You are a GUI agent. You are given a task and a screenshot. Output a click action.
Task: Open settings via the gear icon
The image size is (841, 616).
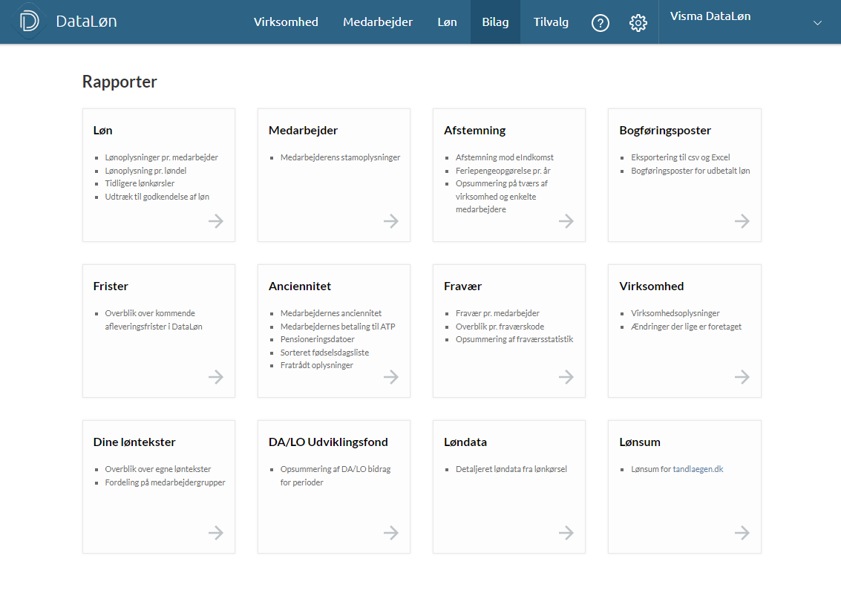[x=638, y=23]
